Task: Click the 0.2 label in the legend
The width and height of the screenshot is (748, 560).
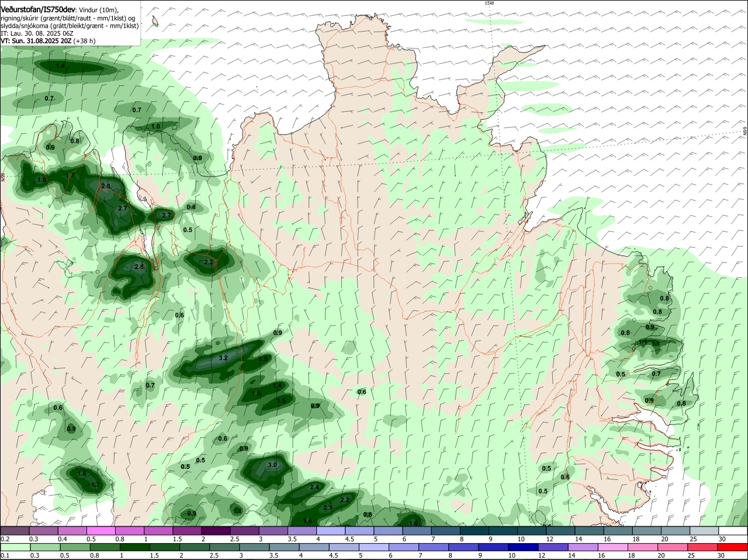Action: [5, 539]
